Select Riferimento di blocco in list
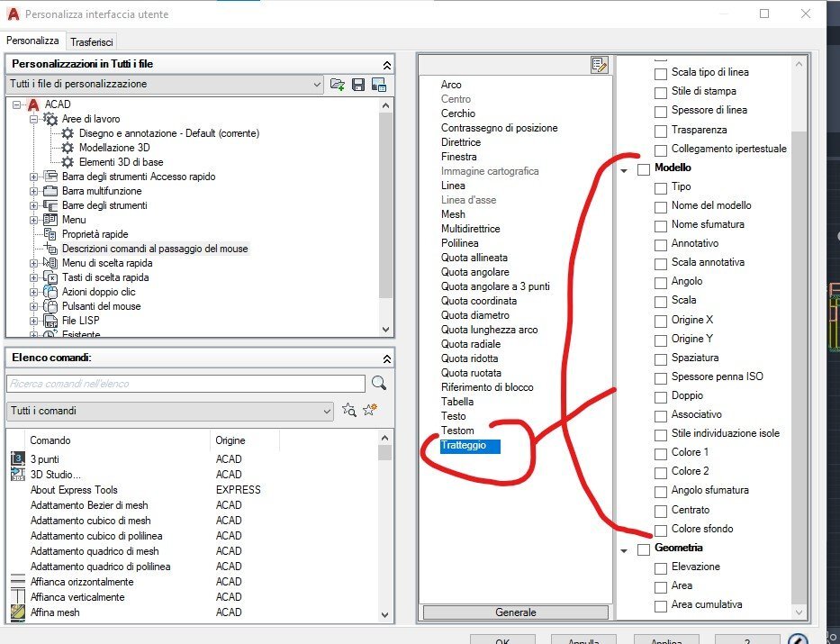This screenshot has width=840, height=644. [x=487, y=386]
